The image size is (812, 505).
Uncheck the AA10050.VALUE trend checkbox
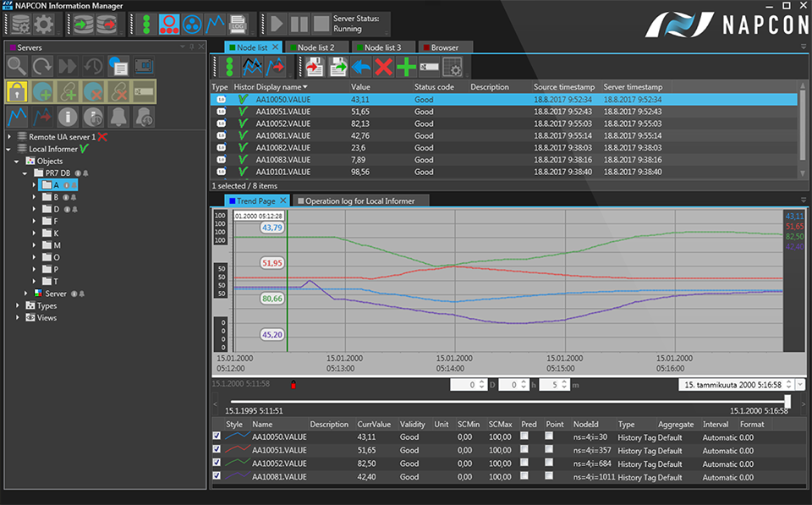click(x=217, y=436)
